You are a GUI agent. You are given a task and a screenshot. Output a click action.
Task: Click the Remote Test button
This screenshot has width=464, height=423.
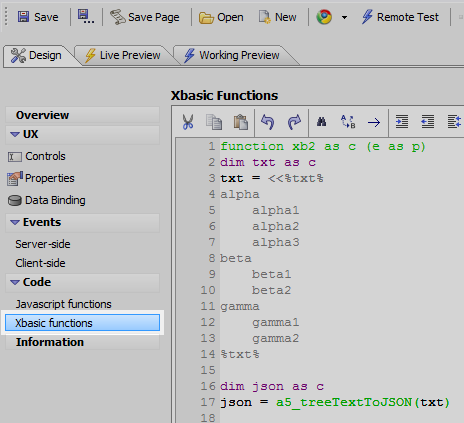point(400,17)
